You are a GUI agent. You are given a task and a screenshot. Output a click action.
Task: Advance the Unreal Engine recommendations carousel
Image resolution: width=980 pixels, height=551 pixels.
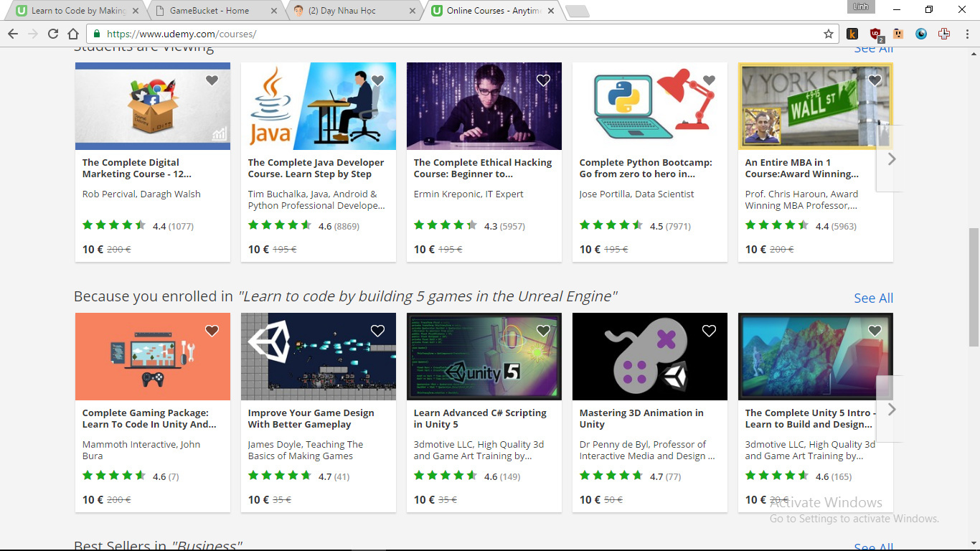click(x=891, y=409)
